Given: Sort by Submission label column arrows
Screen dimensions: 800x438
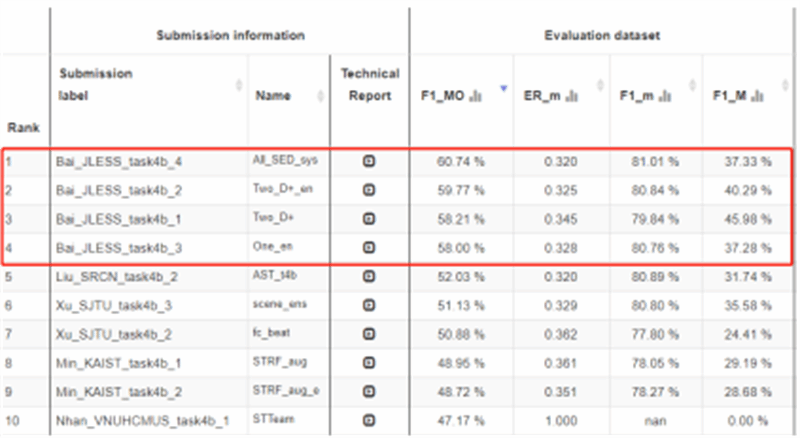Looking at the screenshot, I should pos(239,85).
